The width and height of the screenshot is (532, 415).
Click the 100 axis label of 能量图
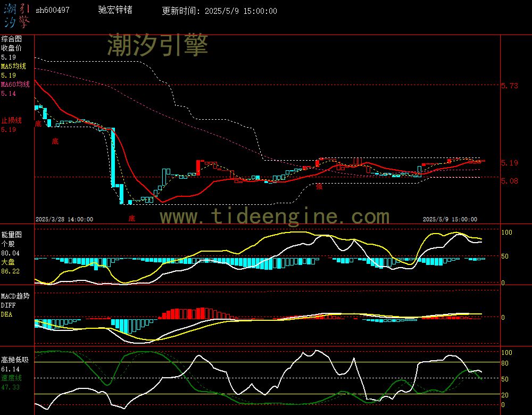click(506, 233)
